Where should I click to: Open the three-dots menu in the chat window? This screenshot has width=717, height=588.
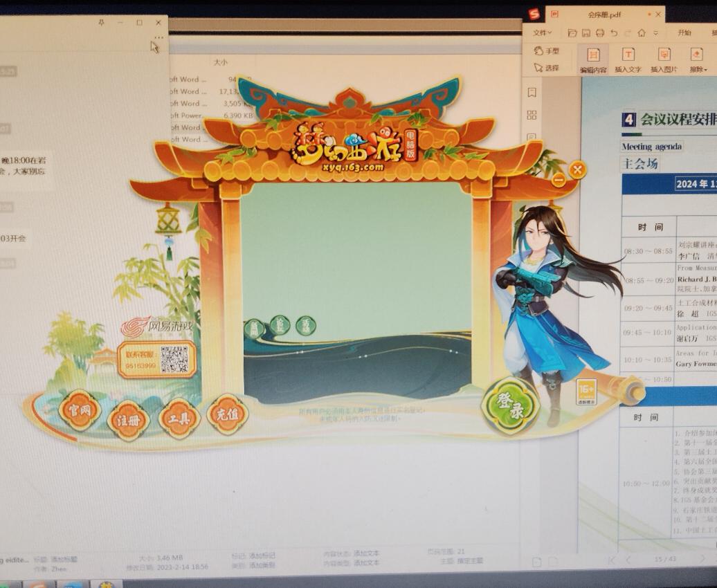[158, 37]
